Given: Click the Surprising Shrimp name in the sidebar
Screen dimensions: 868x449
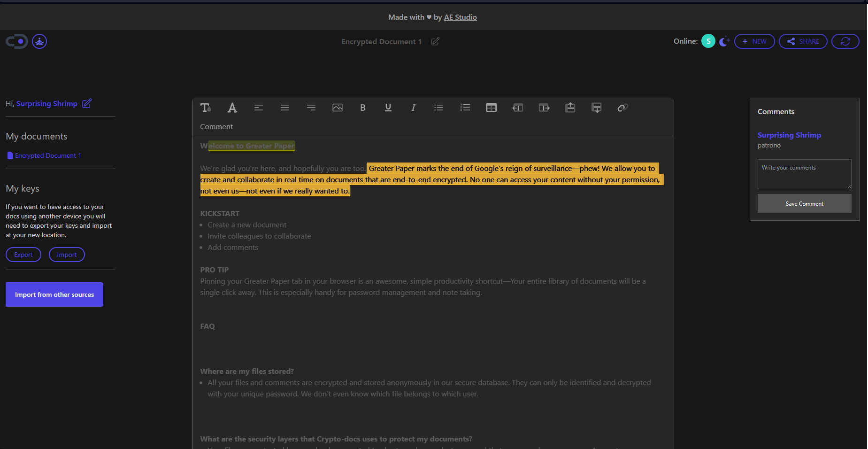Looking at the screenshot, I should click(x=47, y=103).
